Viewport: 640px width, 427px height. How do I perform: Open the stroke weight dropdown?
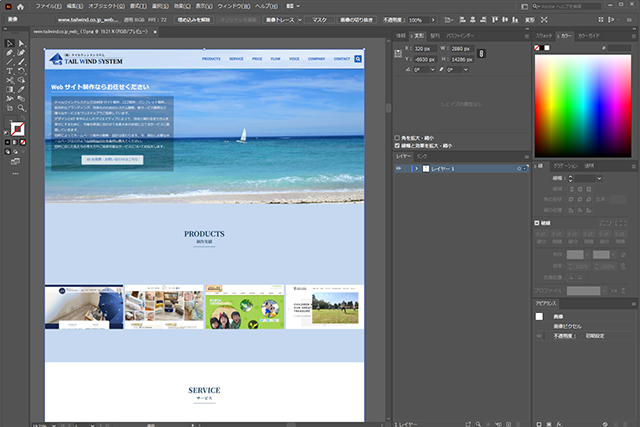[x=599, y=178]
